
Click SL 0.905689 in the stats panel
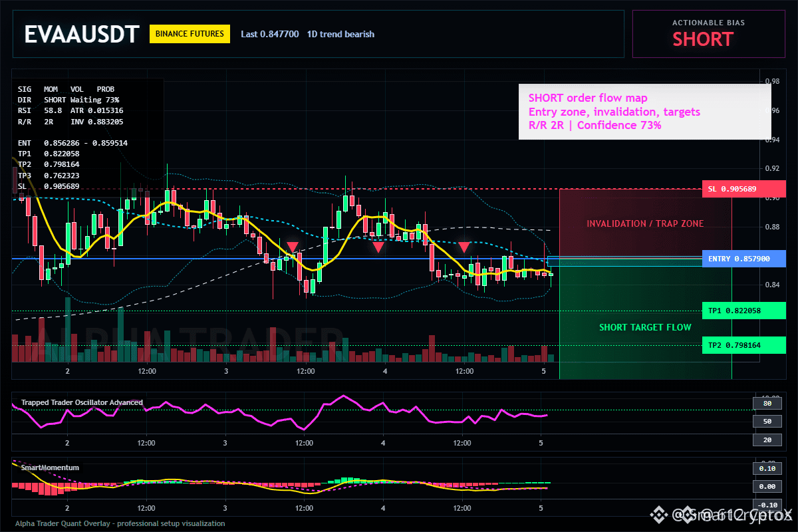click(x=49, y=186)
